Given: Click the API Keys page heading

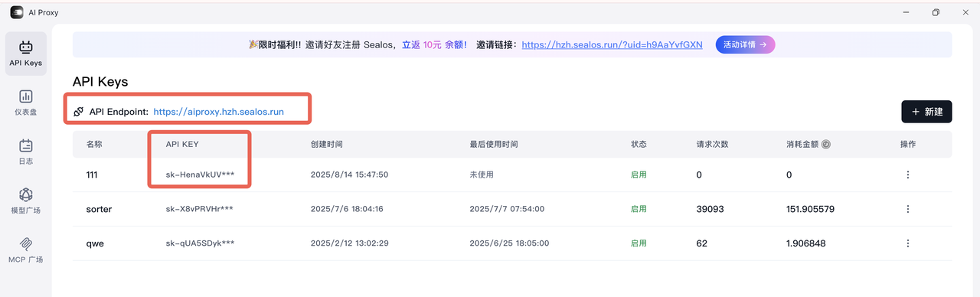Looking at the screenshot, I should coord(100,81).
